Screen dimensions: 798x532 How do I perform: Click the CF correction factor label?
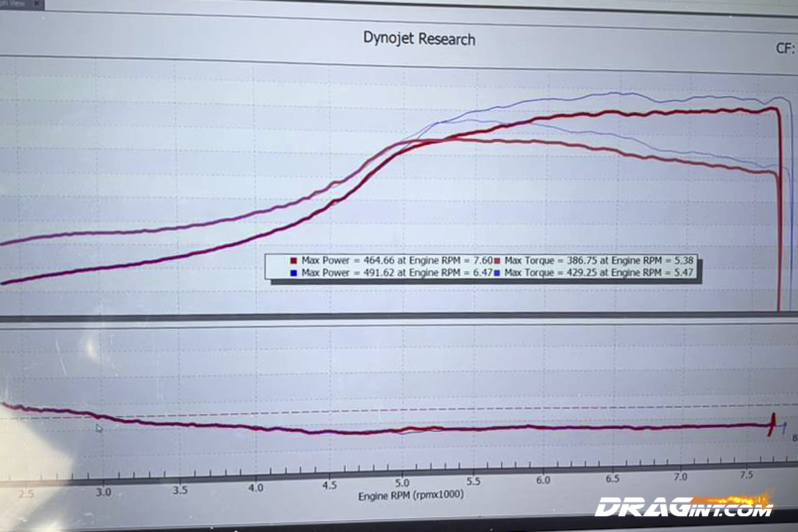point(785,49)
